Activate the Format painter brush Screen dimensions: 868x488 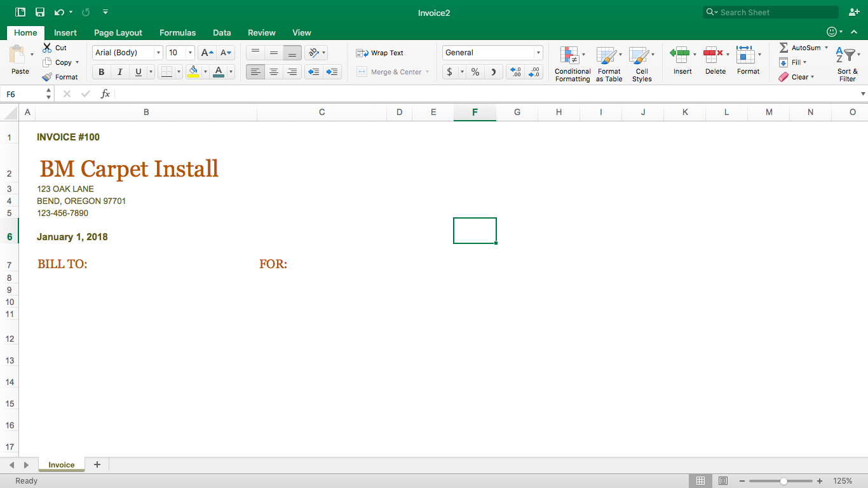pos(47,77)
